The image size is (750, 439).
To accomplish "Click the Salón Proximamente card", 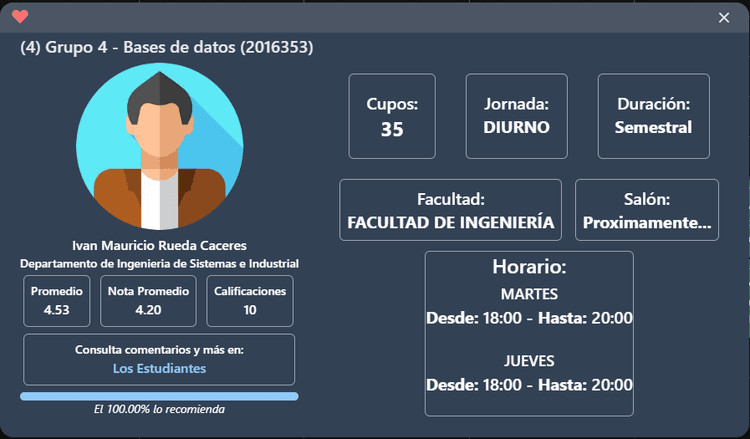I will 647,211.
